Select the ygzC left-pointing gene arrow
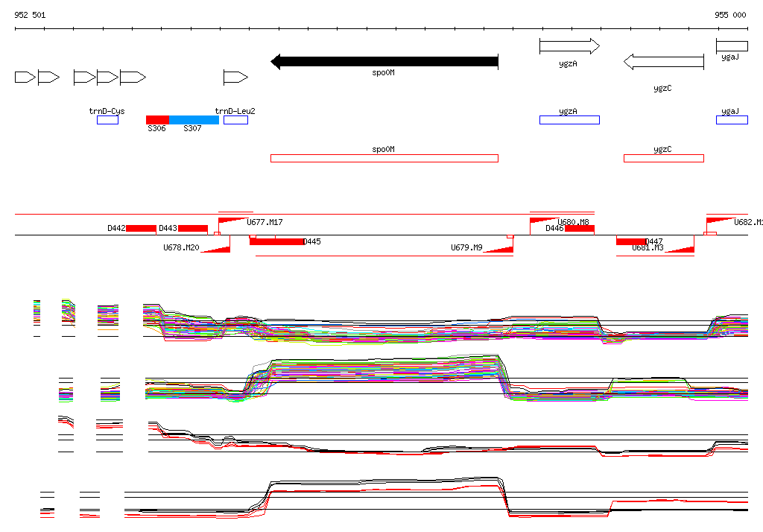The height and width of the screenshot is (532, 763). coord(664,62)
